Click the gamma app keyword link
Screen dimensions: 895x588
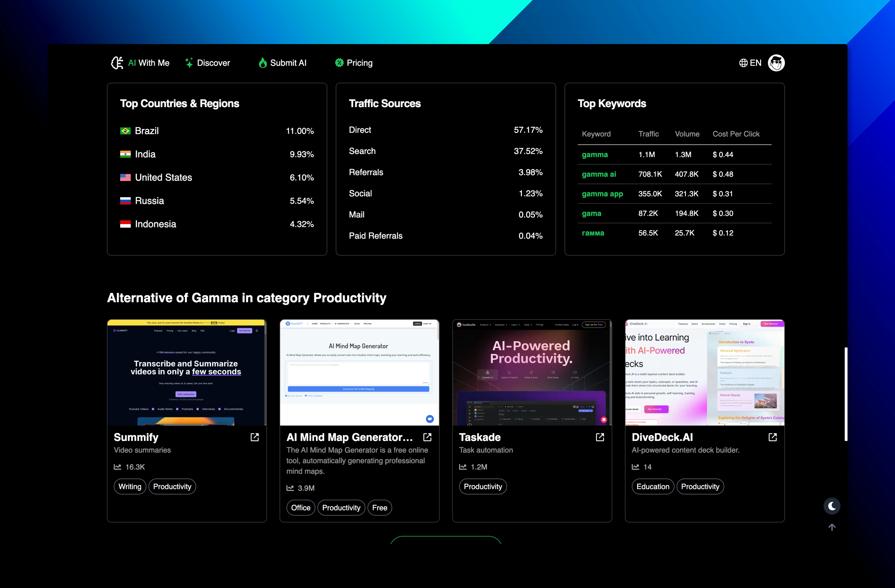click(x=603, y=194)
